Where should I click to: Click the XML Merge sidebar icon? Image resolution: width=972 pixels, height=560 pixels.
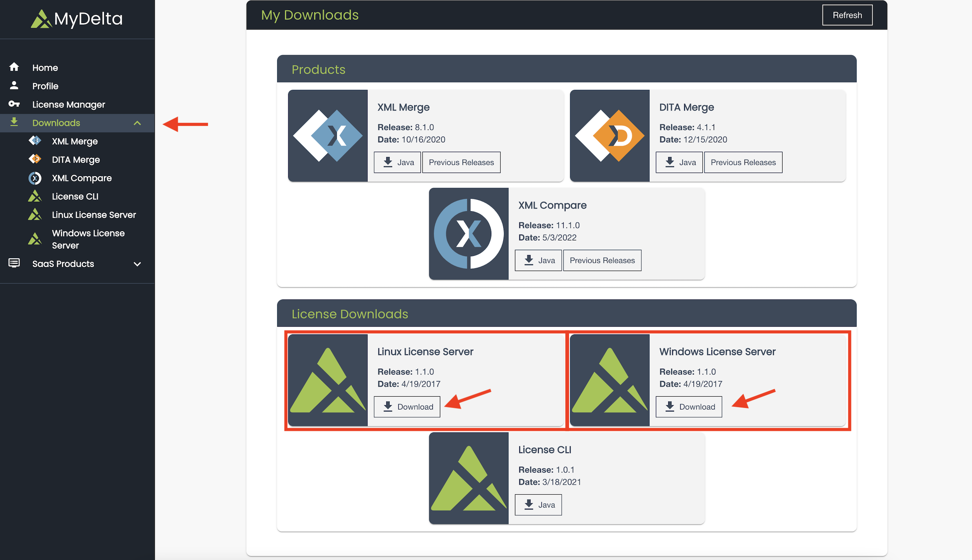pyautogui.click(x=35, y=141)
